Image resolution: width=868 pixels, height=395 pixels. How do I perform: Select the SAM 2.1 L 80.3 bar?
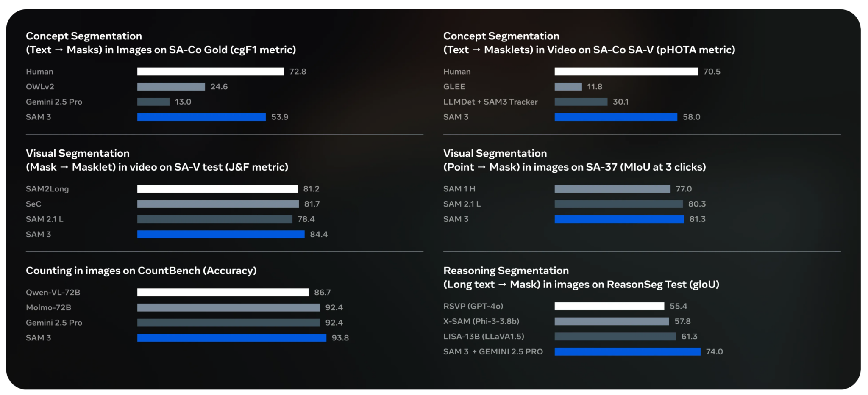(618, 204)
